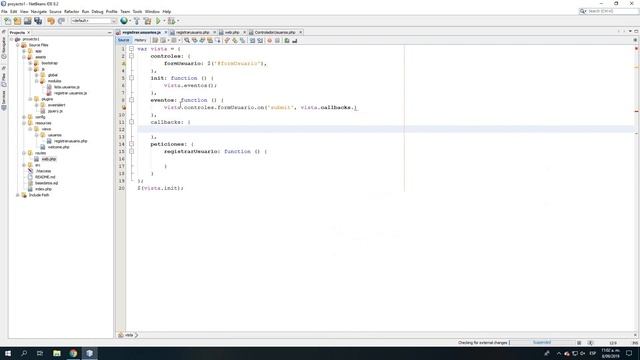640x360 pixels.
Task: Expand the bootstrap folder
Action: [30, 63]
